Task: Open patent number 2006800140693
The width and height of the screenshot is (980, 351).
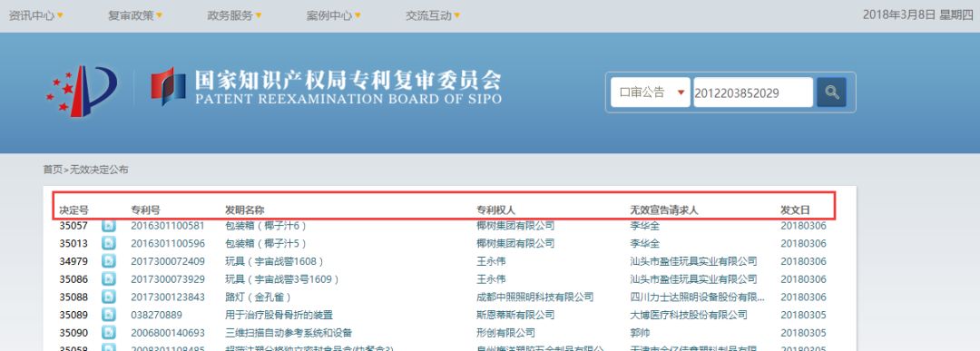Action: (168, 333)
